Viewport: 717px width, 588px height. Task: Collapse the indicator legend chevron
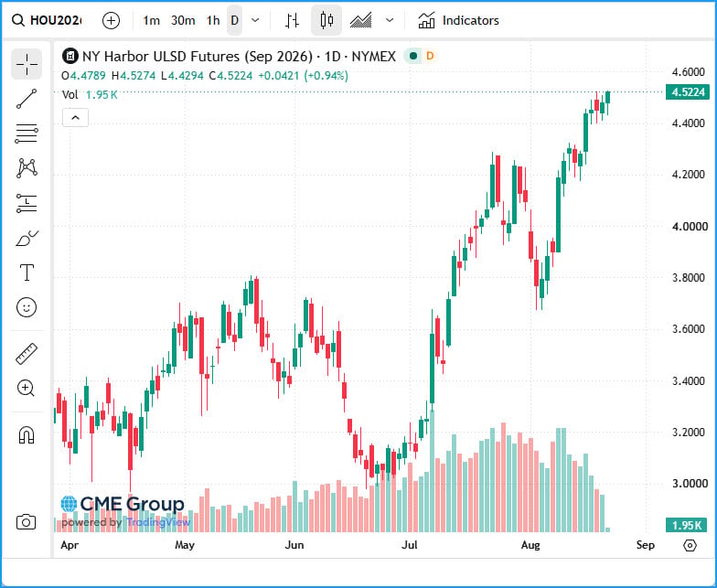(x=75, y=118)
